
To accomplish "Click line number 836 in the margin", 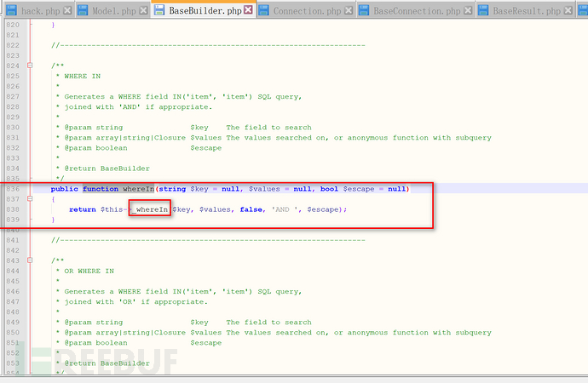I will (13, 189).
